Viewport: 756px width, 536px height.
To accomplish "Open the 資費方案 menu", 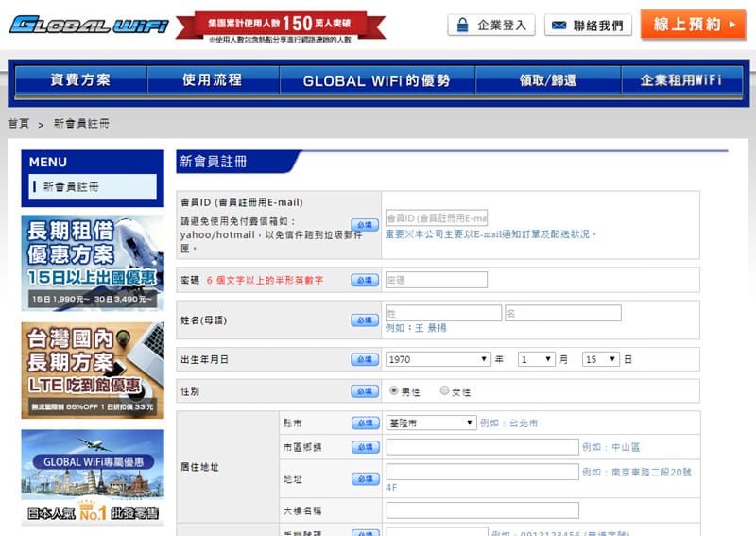I will point(81,80).
